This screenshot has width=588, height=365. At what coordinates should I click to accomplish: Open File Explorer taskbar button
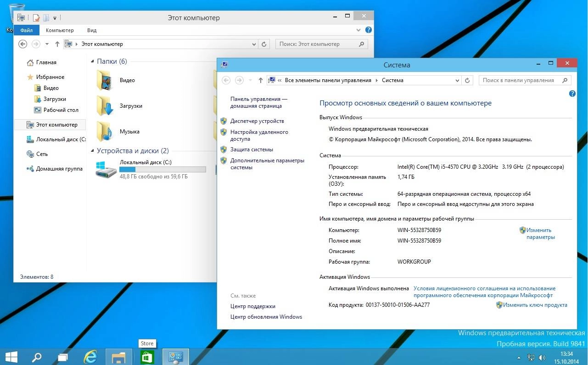[119, 357]
